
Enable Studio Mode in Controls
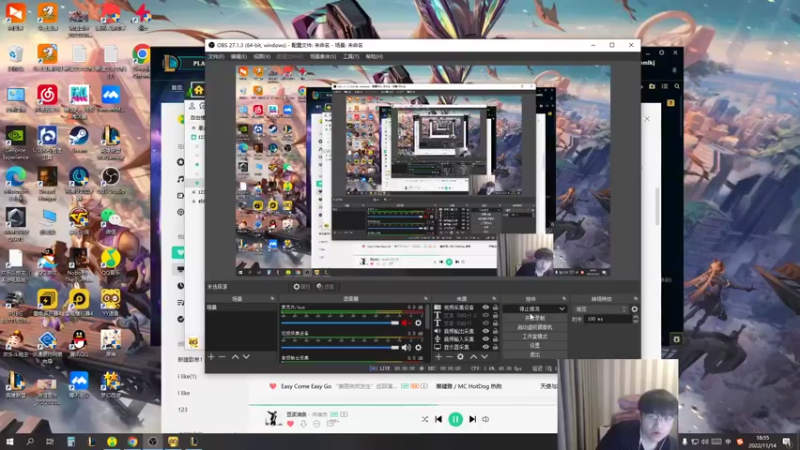tap(534, 336)
